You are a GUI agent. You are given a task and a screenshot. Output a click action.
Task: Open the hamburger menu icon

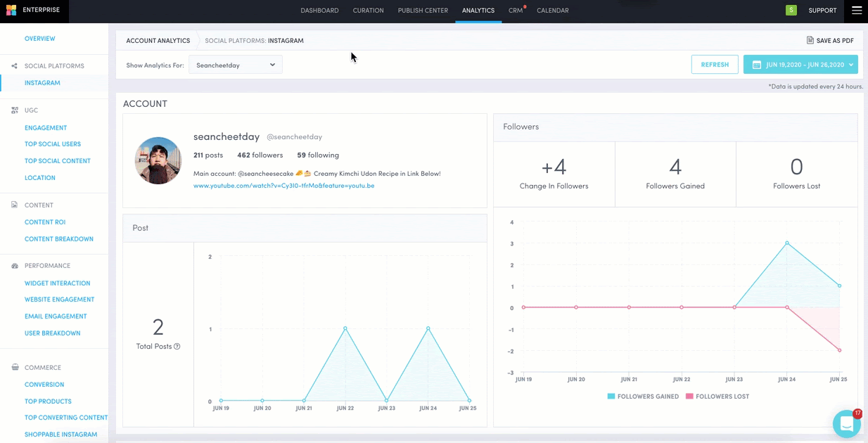856,11
